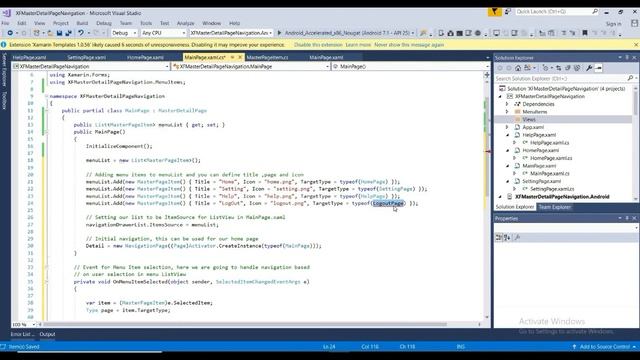Click the Sign in link
The width and height of the screenshot is (640, 360).
pyautogui.click(x=613, y=24)
